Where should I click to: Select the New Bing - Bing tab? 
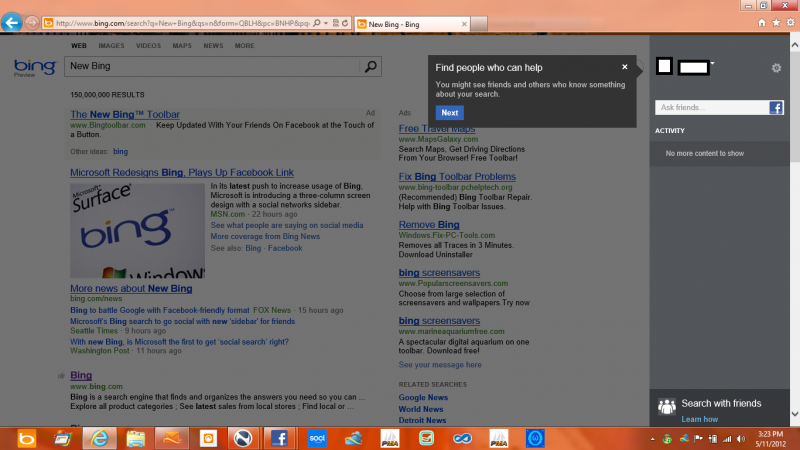411,24
